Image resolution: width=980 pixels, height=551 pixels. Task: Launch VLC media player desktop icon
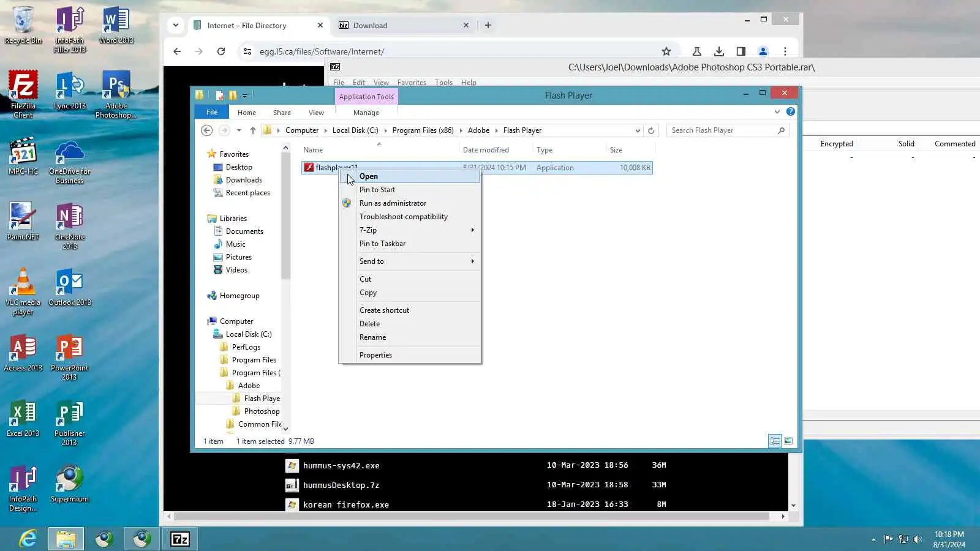click(23, 291)
